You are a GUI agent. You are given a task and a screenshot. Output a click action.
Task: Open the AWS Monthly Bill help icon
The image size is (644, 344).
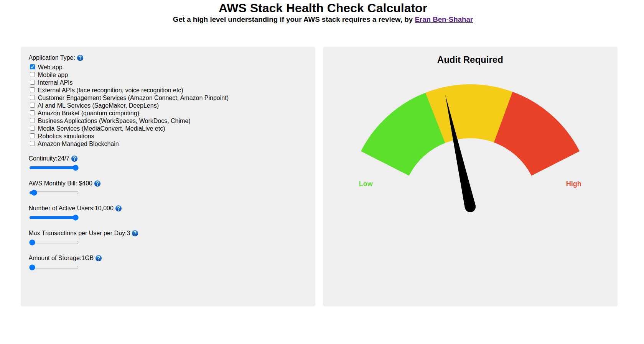97,183
